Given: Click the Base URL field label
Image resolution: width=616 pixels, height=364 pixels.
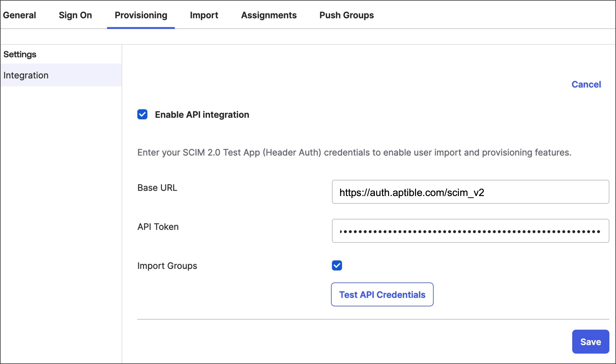Looking at the screenshot, I should coord(157,188).
